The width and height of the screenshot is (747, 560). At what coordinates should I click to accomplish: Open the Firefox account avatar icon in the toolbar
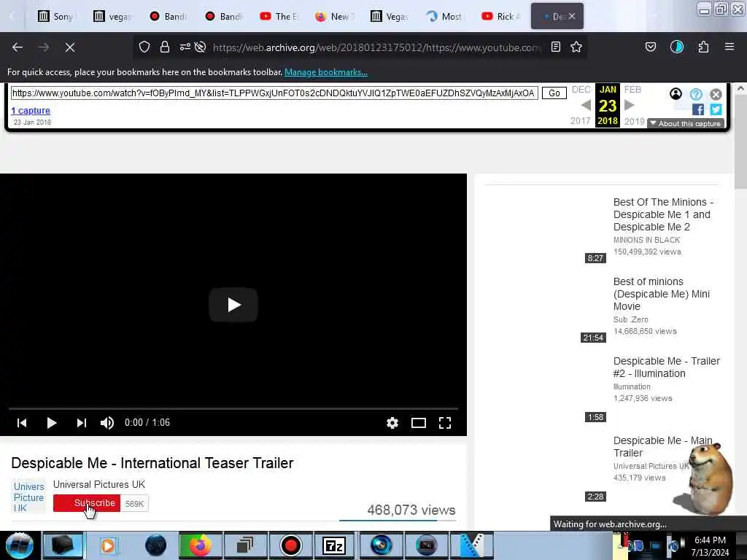tap(676, 47)
